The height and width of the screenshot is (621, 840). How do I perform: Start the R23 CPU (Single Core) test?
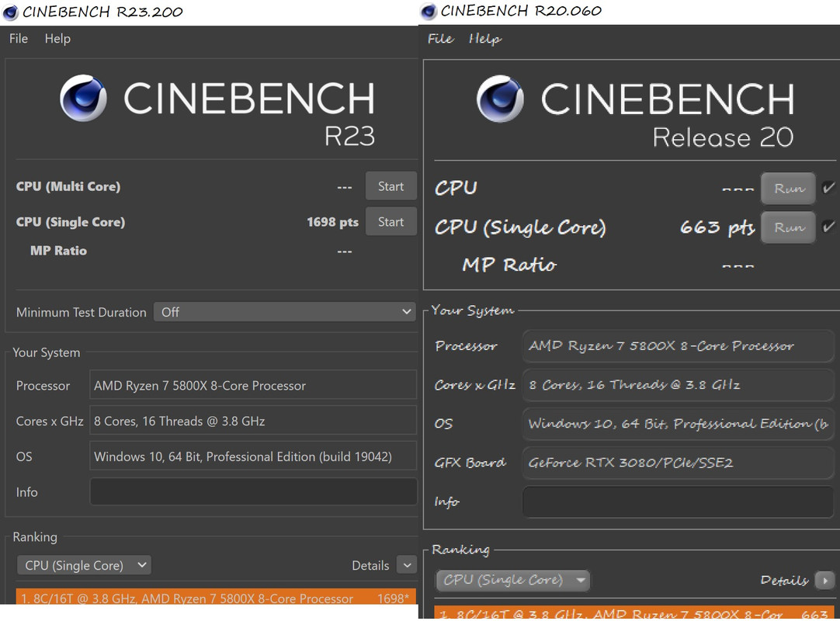click(390, 222)
